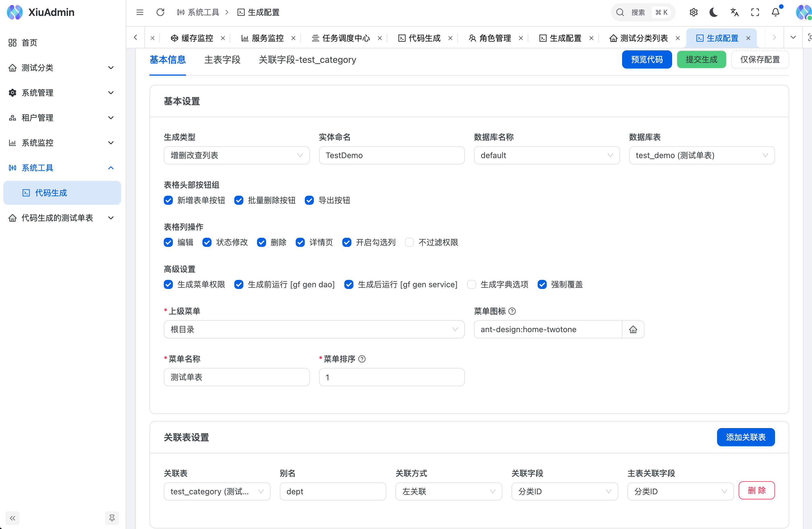Open the 角色管理 page tab
The height and width of the screenshot is (529, 812).
tap(494, 38)
